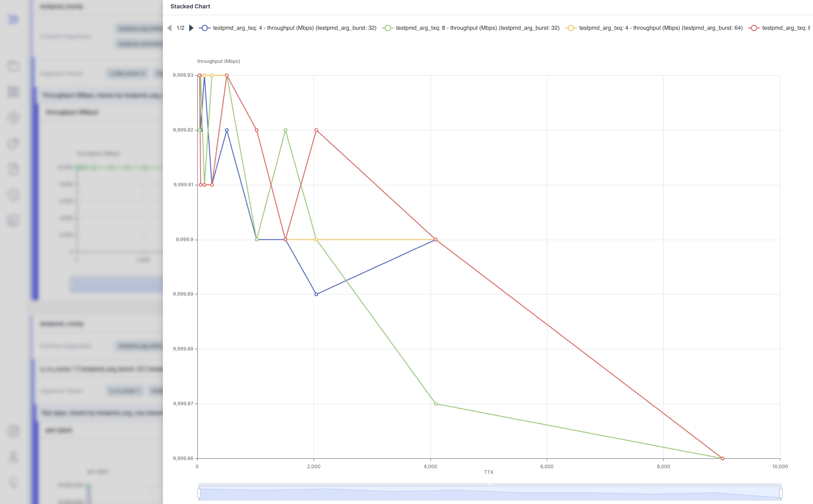This screenshot has height=504, width=813.
Task: Select the blue legend marker for txq: 4 series
Action: click(205, 28)
